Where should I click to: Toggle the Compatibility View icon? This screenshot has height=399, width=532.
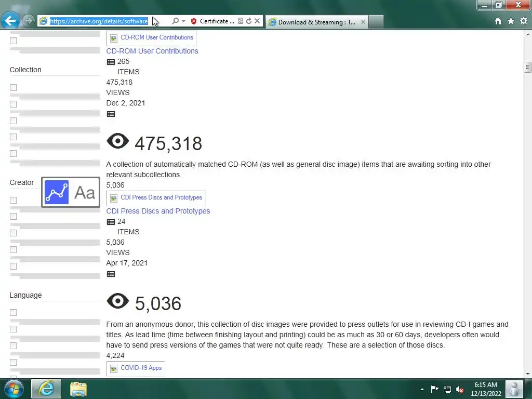pyautogui.click(x=241, y=21)
